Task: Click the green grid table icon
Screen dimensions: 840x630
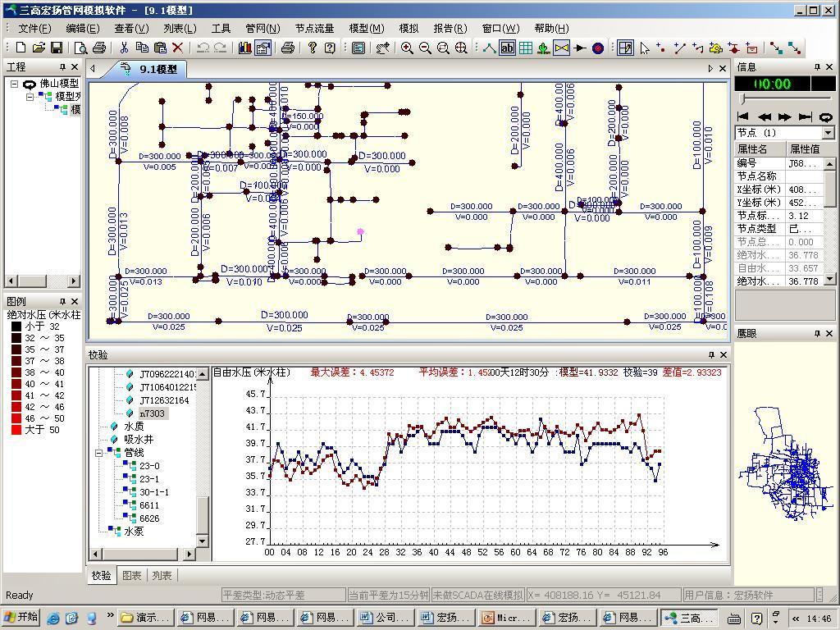Action: (x=526, y=48)
